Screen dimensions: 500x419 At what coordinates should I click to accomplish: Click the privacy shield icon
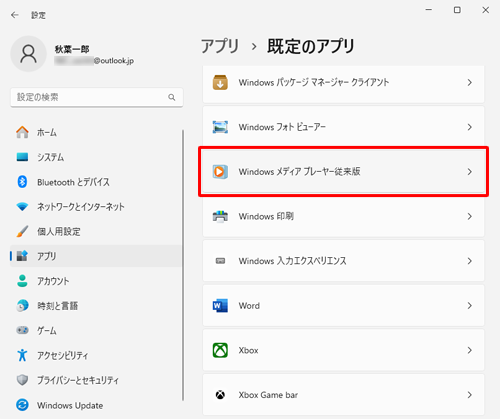tap(22, 380)
